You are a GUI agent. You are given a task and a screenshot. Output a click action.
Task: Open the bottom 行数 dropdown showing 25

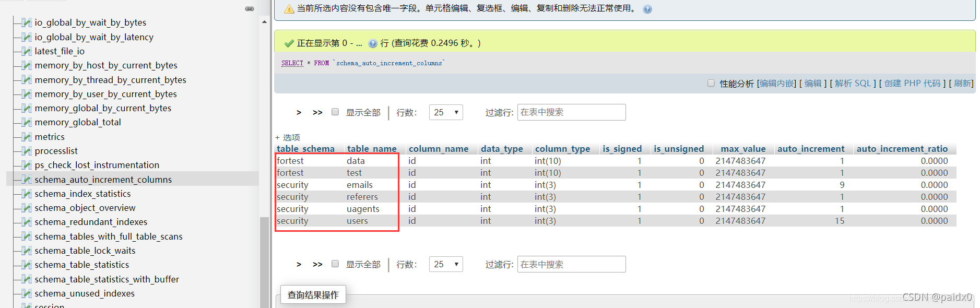point(446,264)
